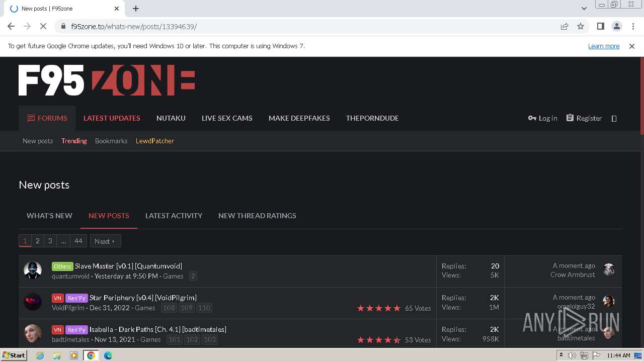This screenshot has width=644, height=362.
Task: Open the Bookmarks link
Action: point(111,141)
